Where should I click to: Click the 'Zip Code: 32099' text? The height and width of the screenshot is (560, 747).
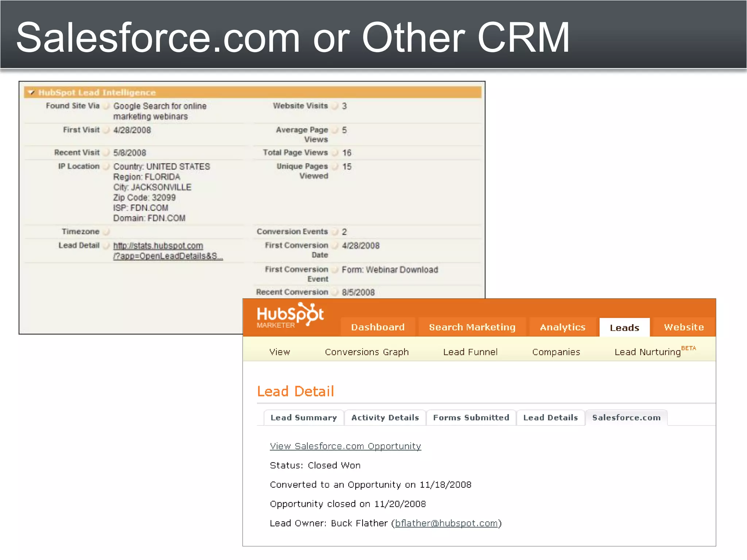tap(144, 197)
